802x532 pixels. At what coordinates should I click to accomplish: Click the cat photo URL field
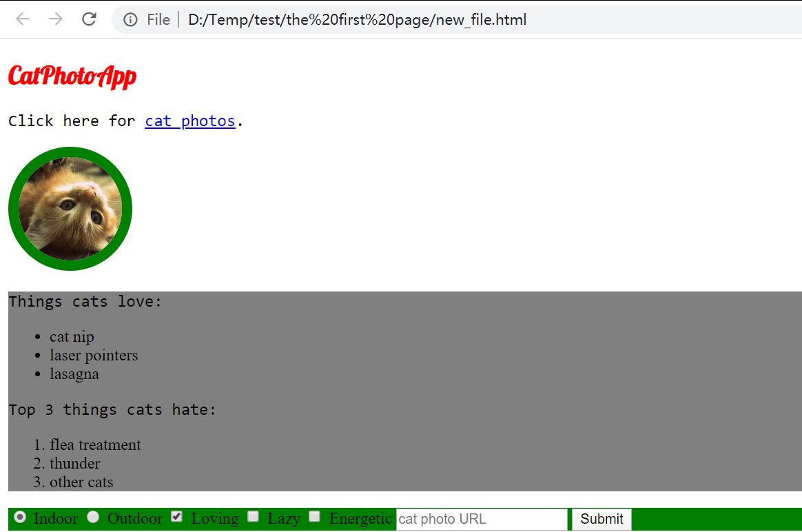pos(482,519)
